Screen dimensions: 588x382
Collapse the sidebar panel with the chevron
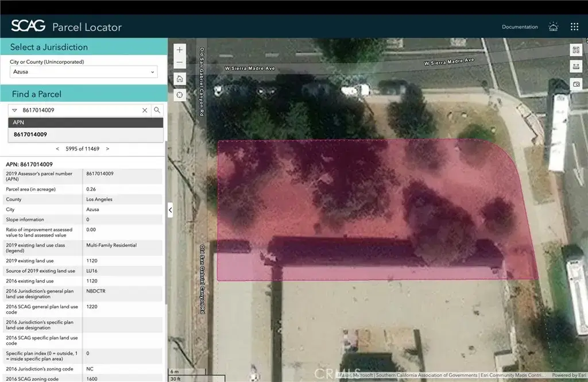click(x=170, y=210)
